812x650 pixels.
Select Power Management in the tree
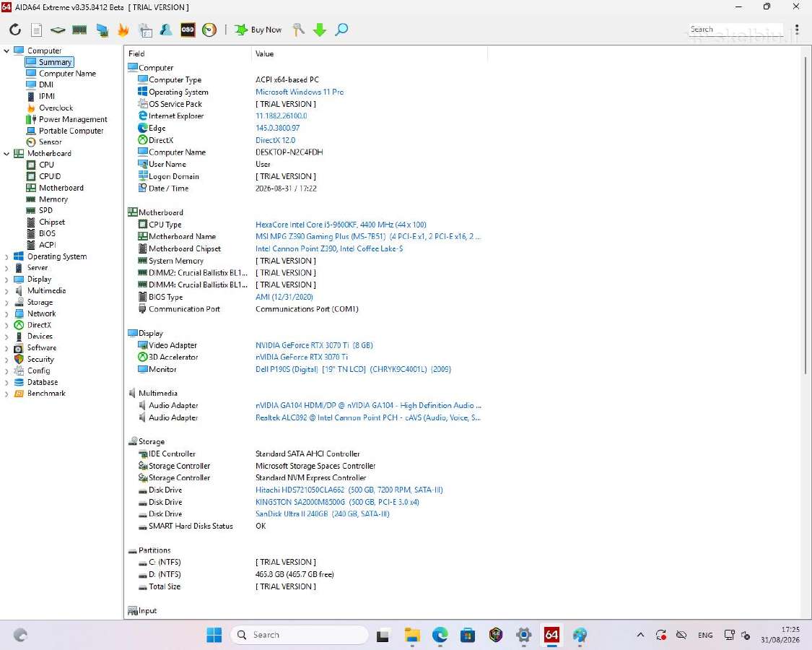click(x=67, y=119)
